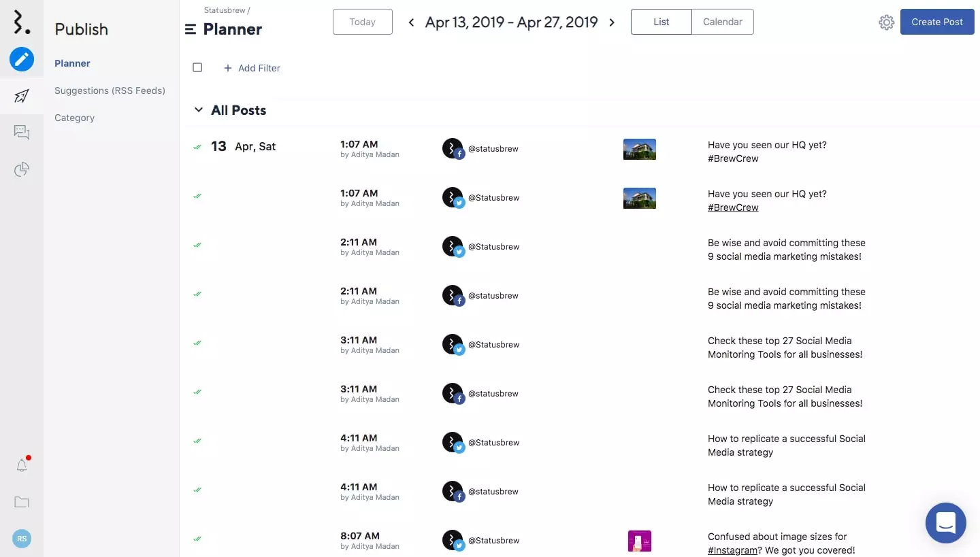Jump to Today
Screen dimensions: 980x557
coord(362,22)
